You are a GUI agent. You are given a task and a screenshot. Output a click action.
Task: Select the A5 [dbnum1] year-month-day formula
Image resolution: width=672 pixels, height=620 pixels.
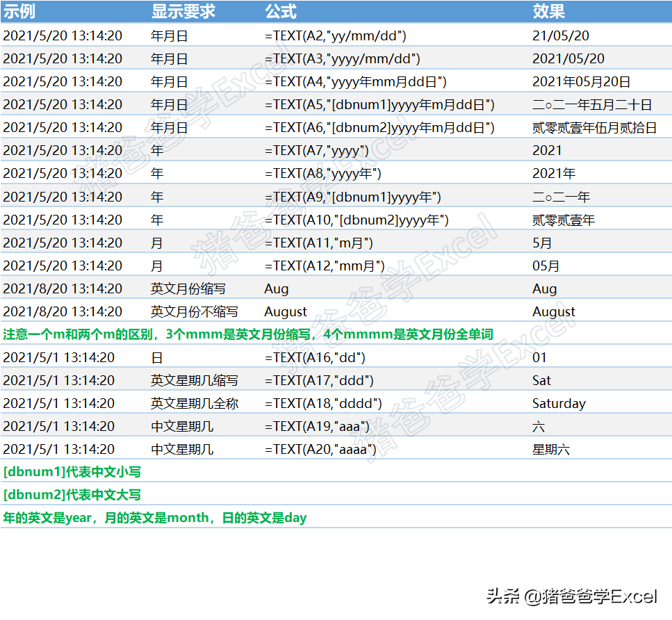(379, 105)
